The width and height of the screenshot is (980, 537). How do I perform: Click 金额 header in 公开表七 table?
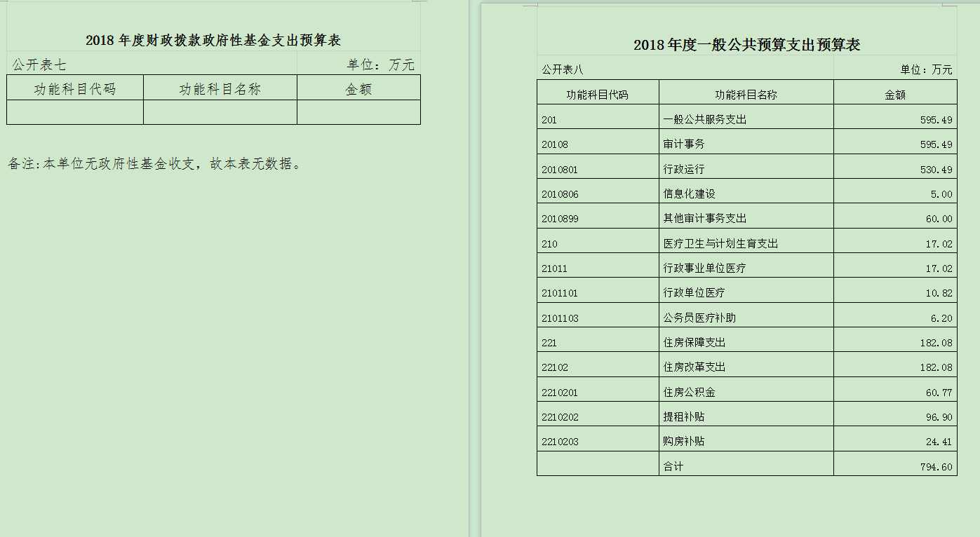coord(358,89)
